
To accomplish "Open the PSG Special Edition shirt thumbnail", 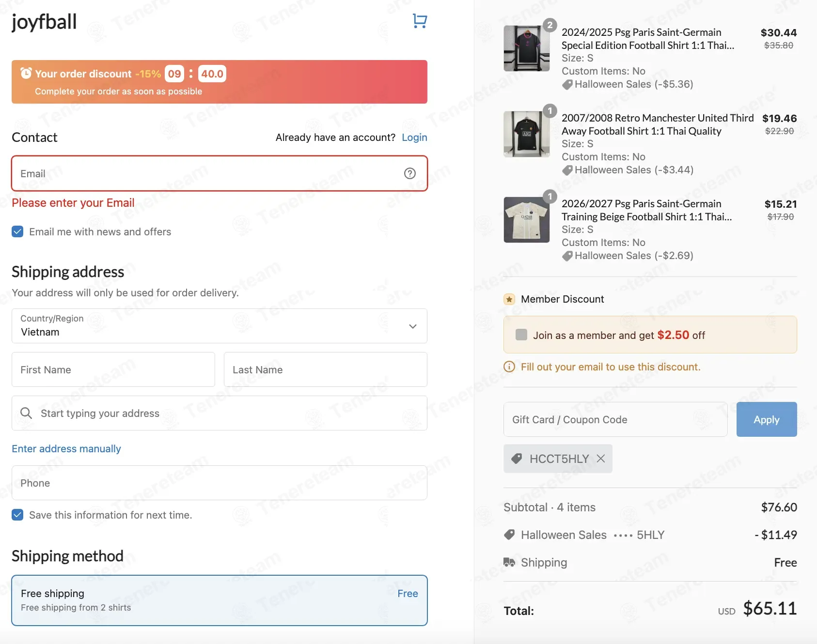I will tap(527, 48).
